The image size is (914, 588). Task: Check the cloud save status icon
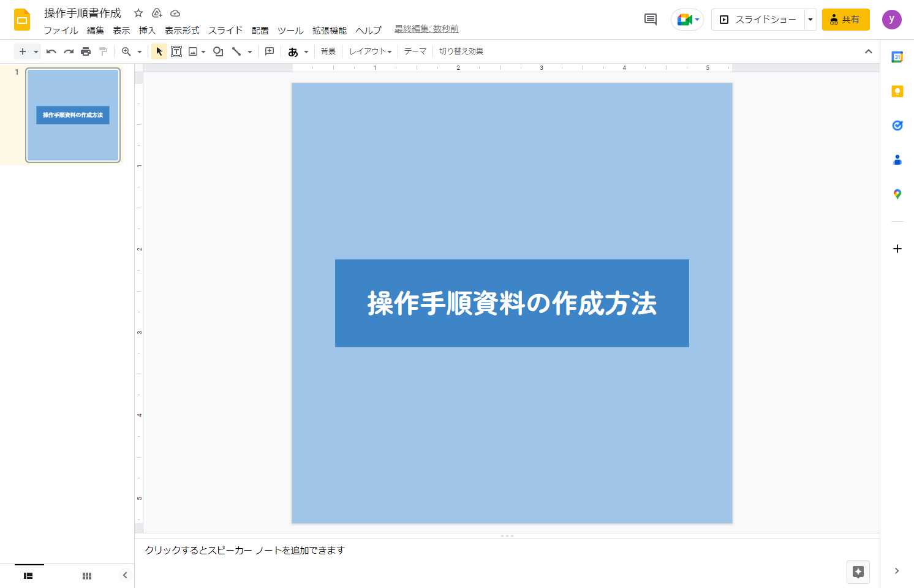point(175,13)
